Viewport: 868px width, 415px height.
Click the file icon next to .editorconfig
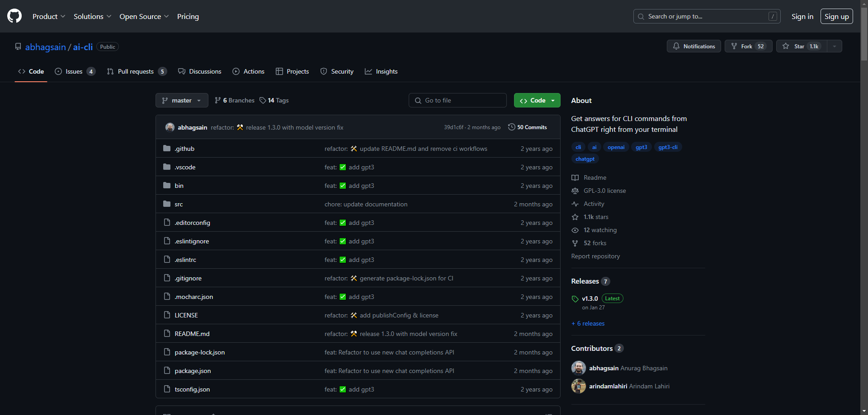point(167,223)
